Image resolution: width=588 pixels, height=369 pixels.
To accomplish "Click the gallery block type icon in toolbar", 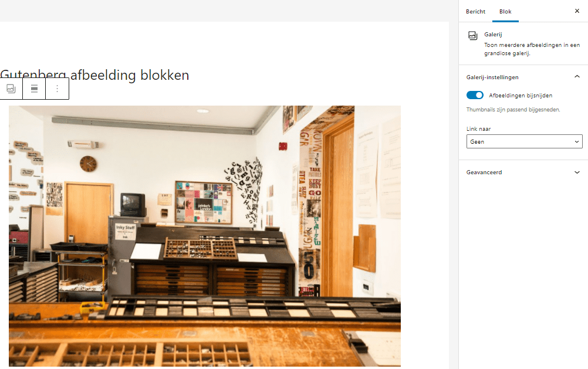I will [11, 89].
